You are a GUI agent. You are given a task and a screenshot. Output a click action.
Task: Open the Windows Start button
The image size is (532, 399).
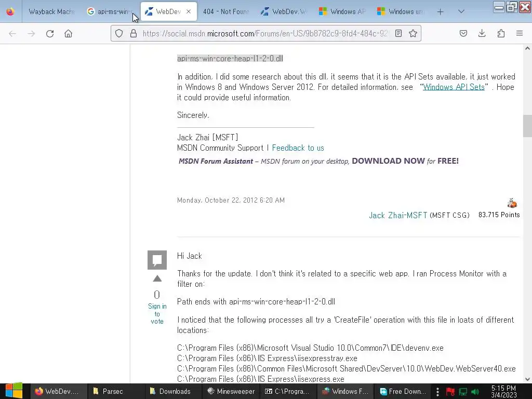14,391
